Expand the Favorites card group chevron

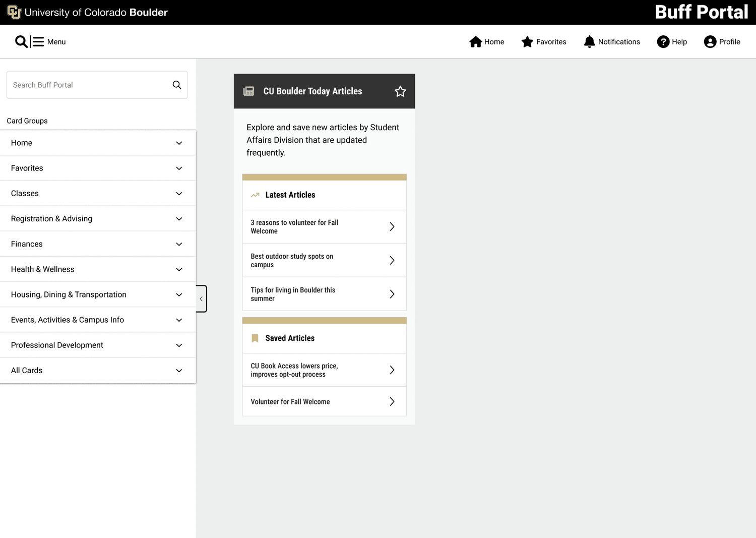click(x=179, y=168)
